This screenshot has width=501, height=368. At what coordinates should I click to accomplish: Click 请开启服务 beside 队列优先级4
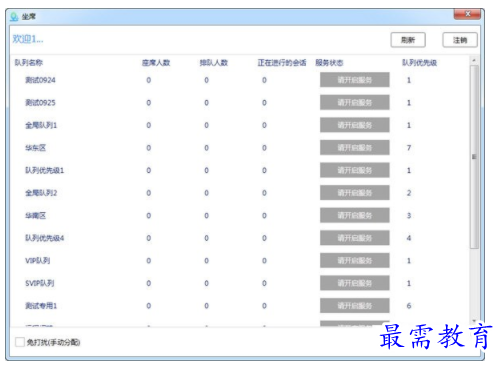355,238
